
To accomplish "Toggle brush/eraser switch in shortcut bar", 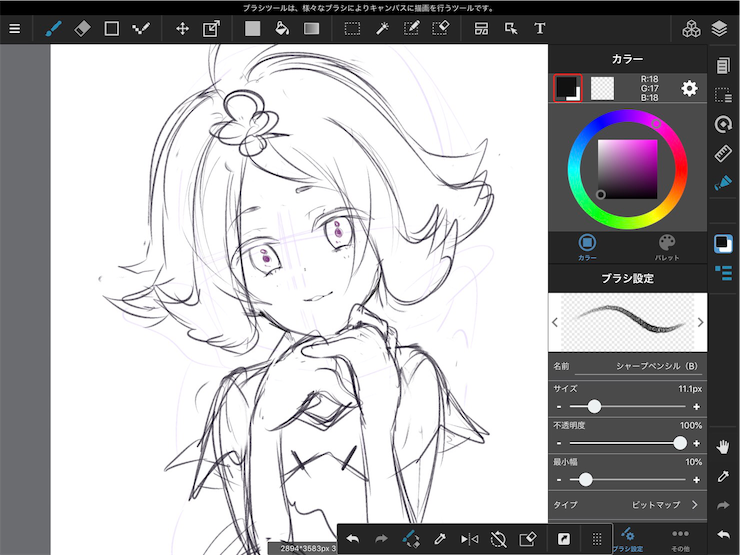I will pyautogui.click(x=410, y=538).
